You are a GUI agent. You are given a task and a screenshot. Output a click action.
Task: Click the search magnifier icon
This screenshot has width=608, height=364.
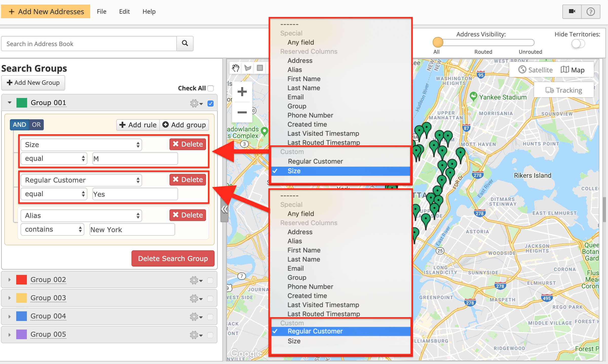pos(185,43)
